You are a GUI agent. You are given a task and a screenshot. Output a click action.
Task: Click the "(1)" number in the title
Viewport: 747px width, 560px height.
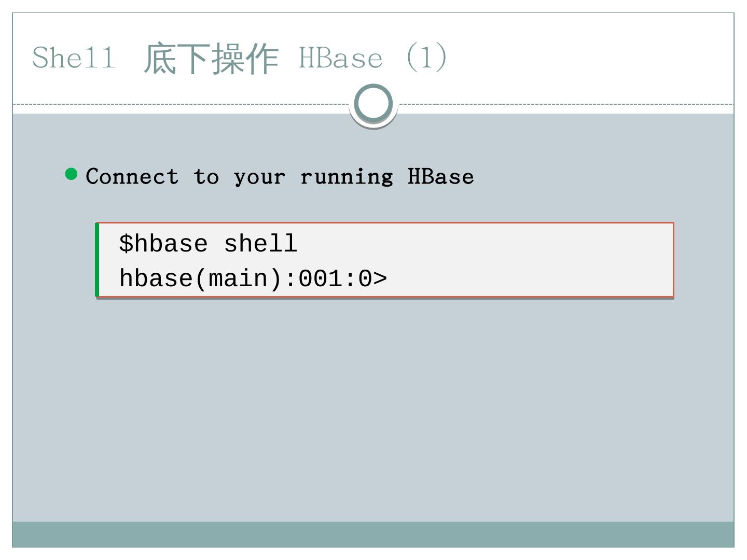click(426, 57)
